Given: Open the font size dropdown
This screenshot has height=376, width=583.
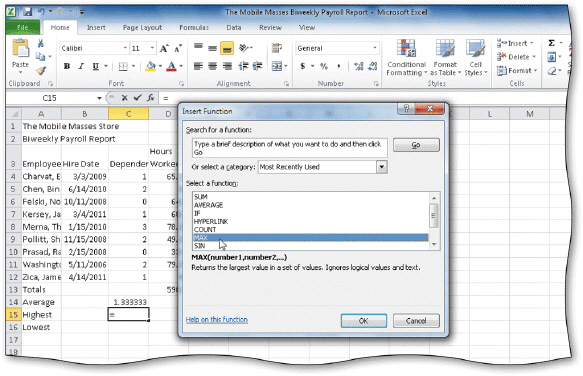Looking at the screenshot, I should pos(152,48).
